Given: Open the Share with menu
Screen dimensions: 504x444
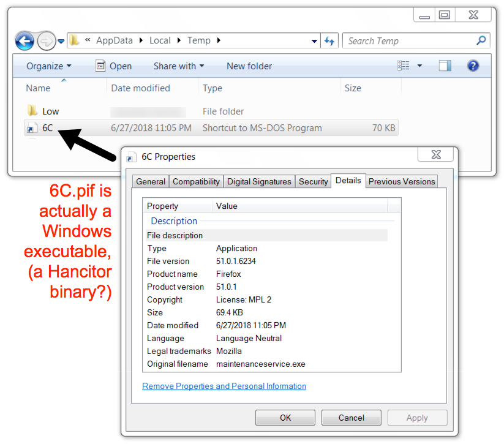Looking at the screenshot, I should (179, 66).
